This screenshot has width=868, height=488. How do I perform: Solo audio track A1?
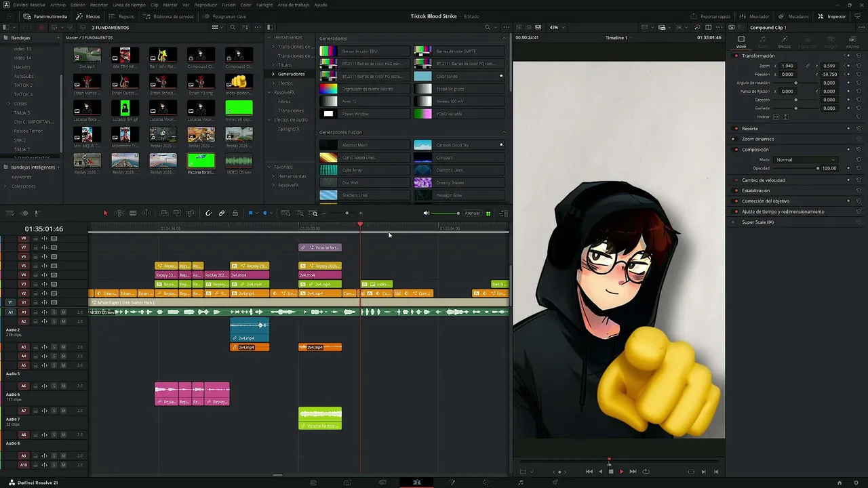(x=54, y=312)
